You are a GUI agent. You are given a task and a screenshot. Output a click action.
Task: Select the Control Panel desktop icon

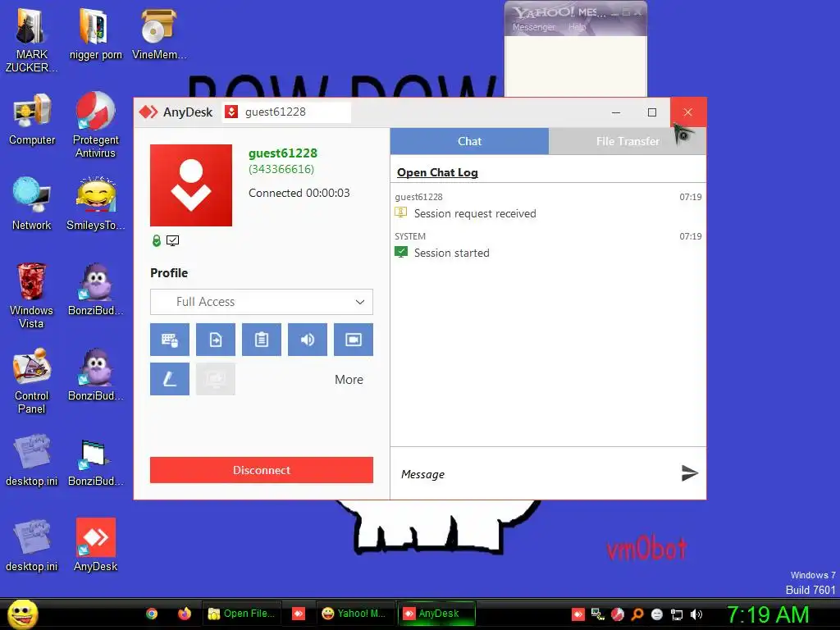click(x=32, y=381)
